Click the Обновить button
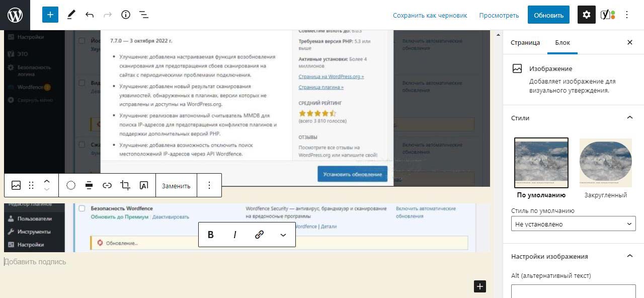 (548, 15)
